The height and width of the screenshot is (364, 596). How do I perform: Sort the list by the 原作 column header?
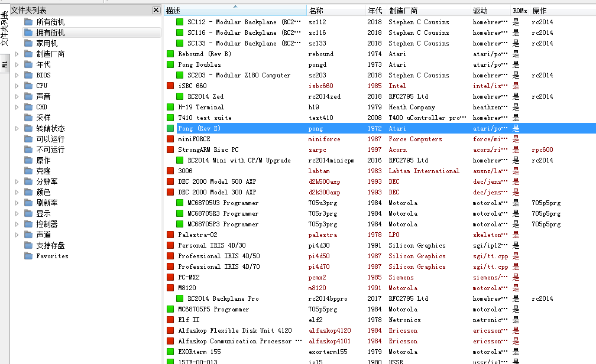click(x=562, y=11)
